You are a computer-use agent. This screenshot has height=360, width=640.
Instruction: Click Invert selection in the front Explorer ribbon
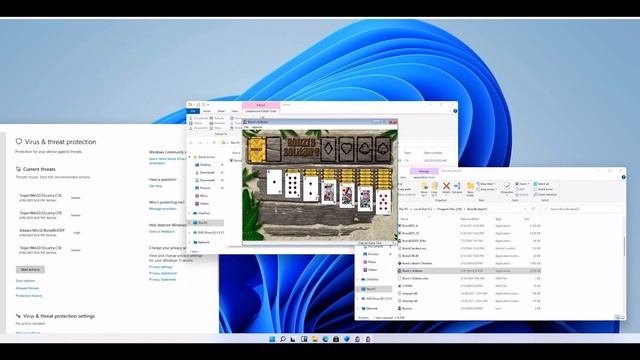(x=544, y=194)
